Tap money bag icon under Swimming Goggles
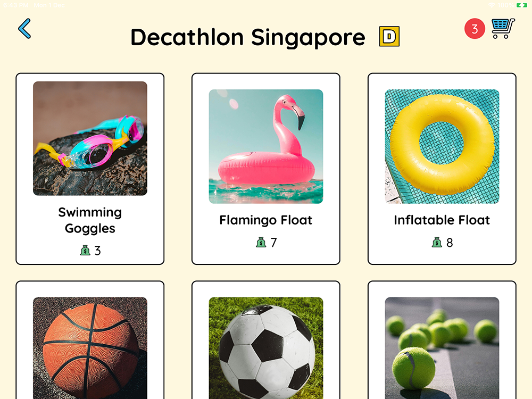 point(85,251)
